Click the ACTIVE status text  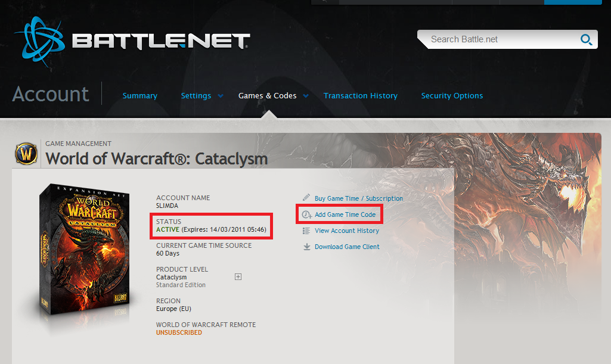point(168,229)
